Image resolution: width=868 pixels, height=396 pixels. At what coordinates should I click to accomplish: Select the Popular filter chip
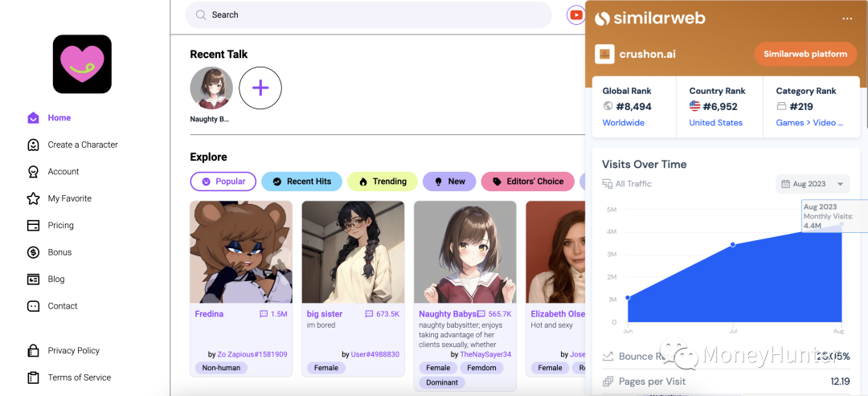point(223,182)
